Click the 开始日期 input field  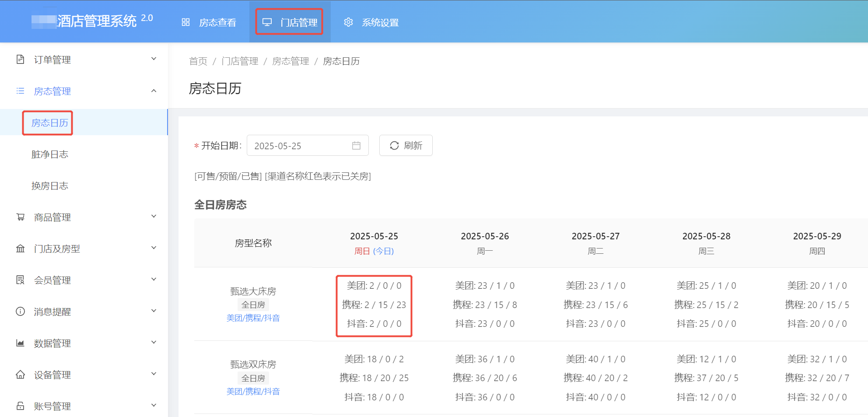pyautogui.click(x=308, y=146)
